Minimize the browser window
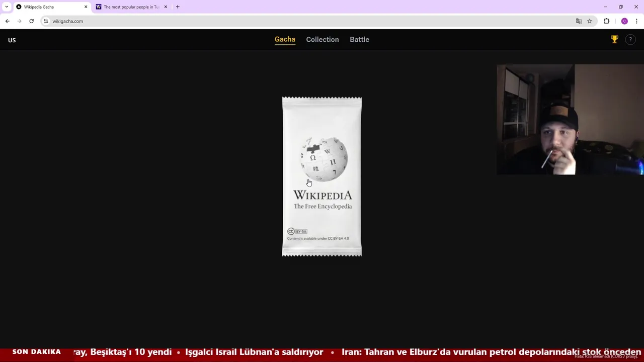 coord(605,7)
